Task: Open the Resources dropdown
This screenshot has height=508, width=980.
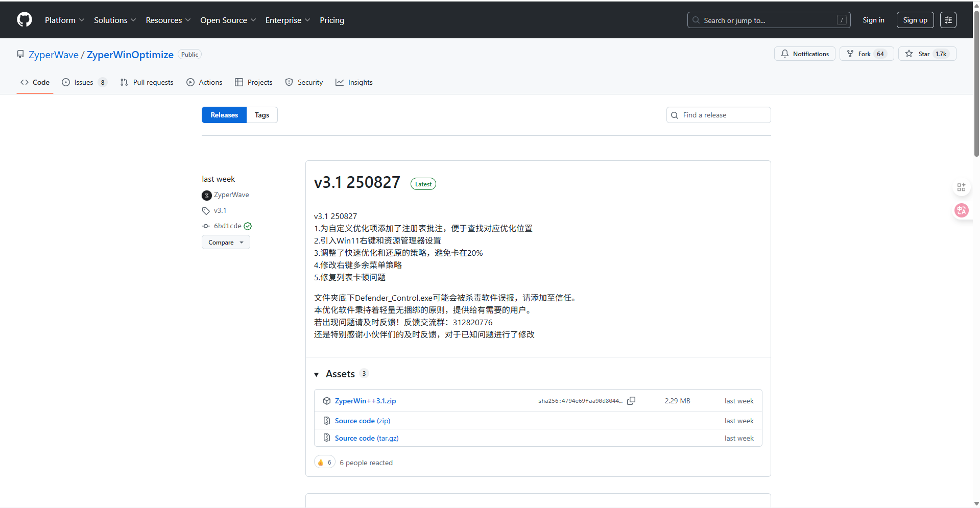Action: [x=168, y=20]
